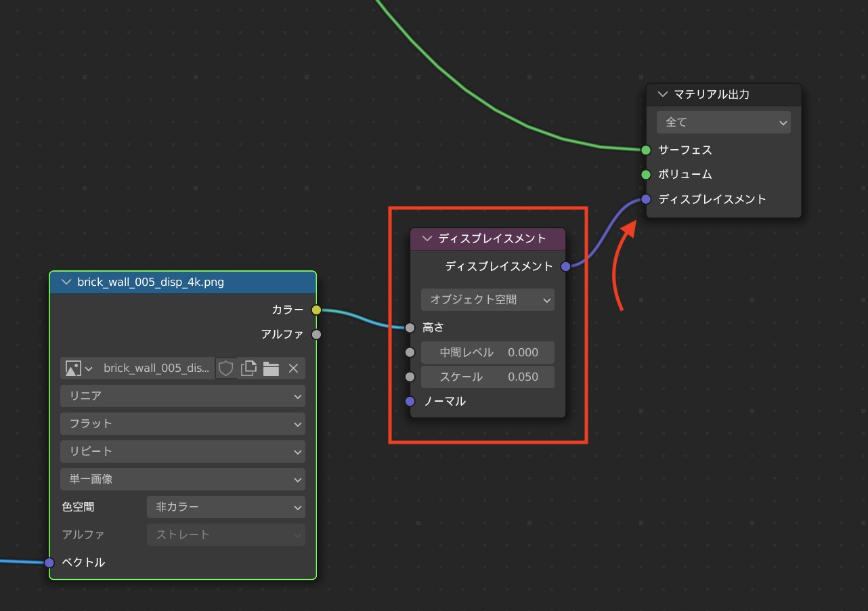The height and width of the screenshot is (611, 868).
Task: Unlink the image with the X icon
Action: [293, 368]
